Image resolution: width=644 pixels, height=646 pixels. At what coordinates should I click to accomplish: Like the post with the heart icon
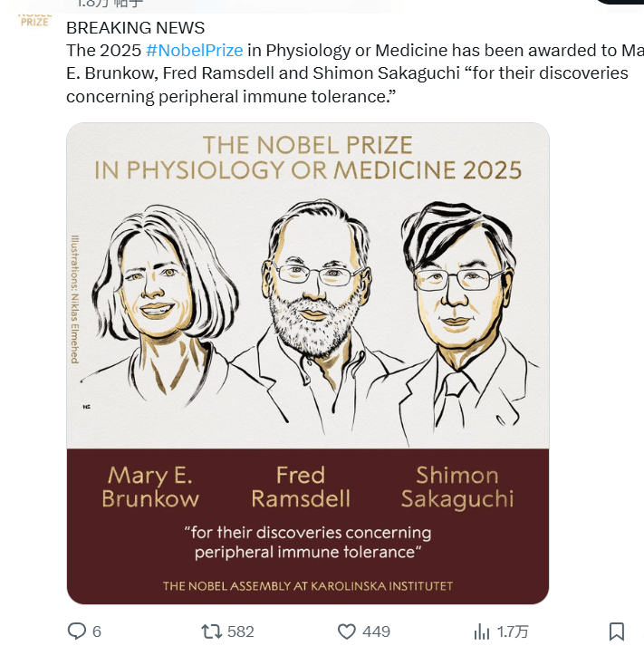pyautogui.click(x=346, y=631)
